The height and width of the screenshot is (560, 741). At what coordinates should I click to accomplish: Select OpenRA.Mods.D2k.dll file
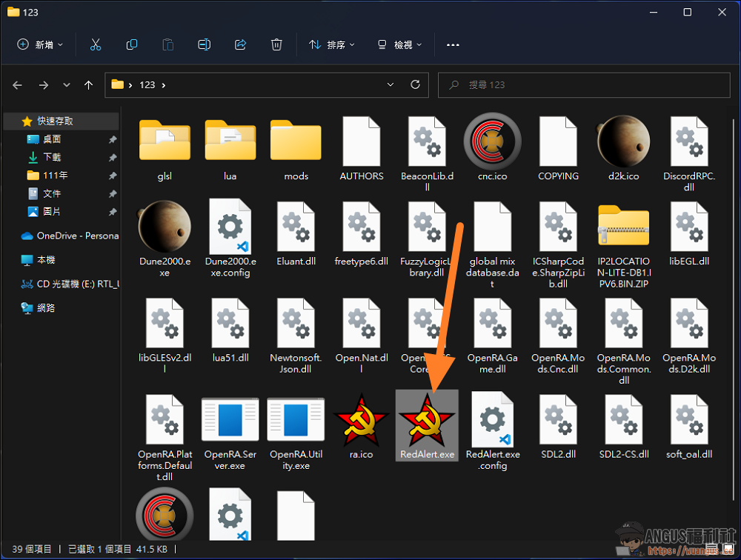click(689, 336)
